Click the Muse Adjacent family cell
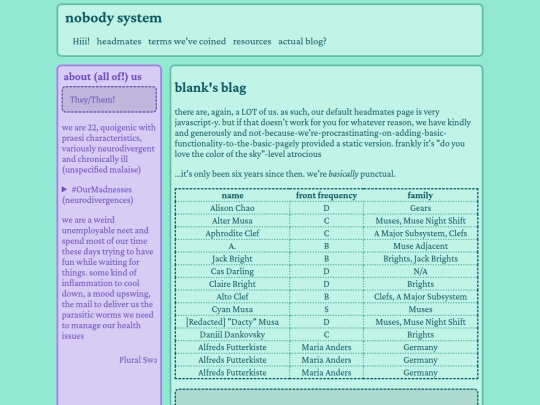The height and width of the screenshot is (405, 540). pos(420,246)
